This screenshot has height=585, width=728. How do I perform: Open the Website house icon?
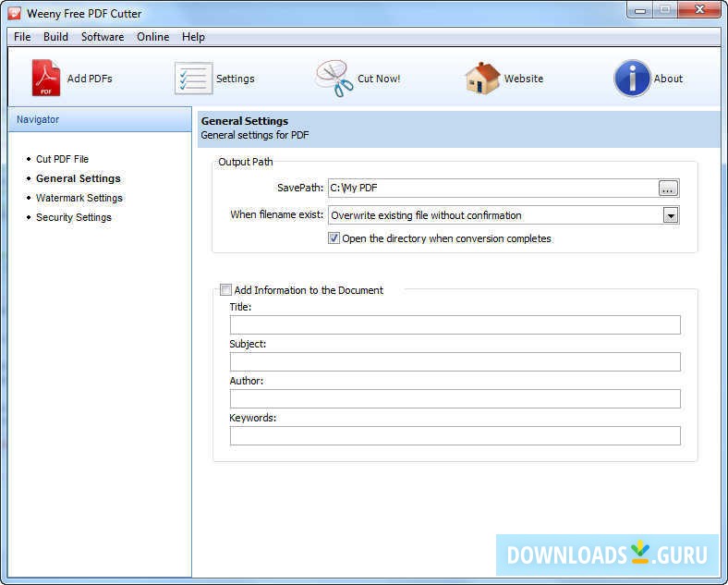coord(482,79)
